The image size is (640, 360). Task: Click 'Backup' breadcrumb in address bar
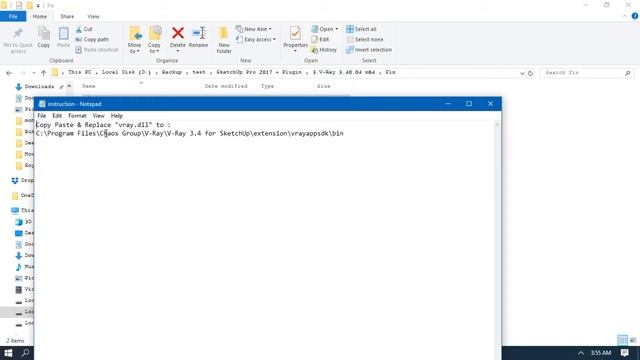[171, 72]
